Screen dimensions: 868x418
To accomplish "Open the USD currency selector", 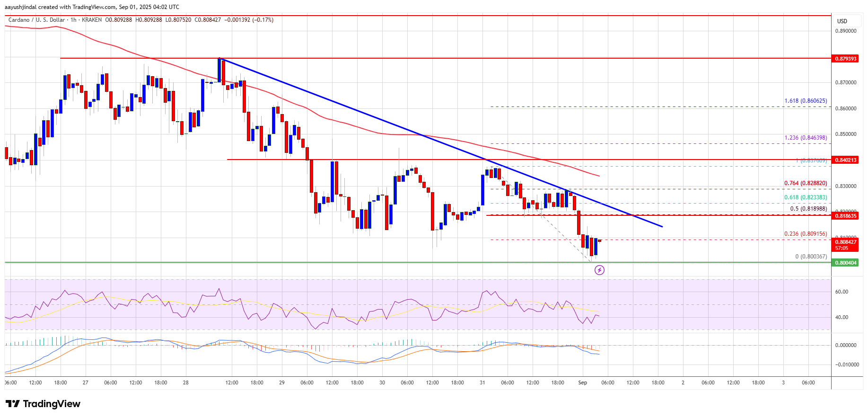I will coord(842,21).
